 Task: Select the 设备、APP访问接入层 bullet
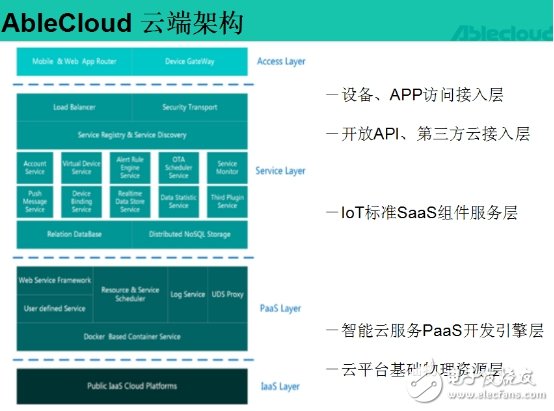pos(415,95)
